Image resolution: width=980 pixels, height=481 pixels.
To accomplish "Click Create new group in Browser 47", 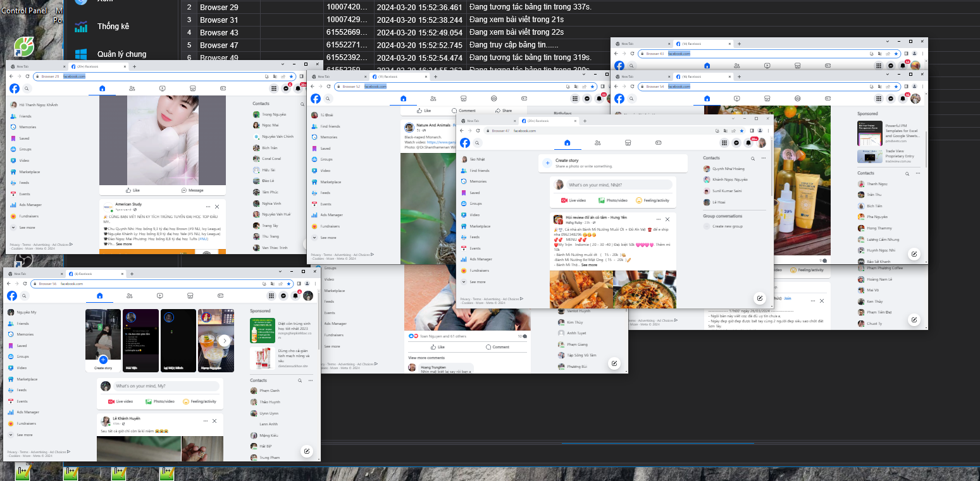I will pyautogui.click(x=723, y=226).
